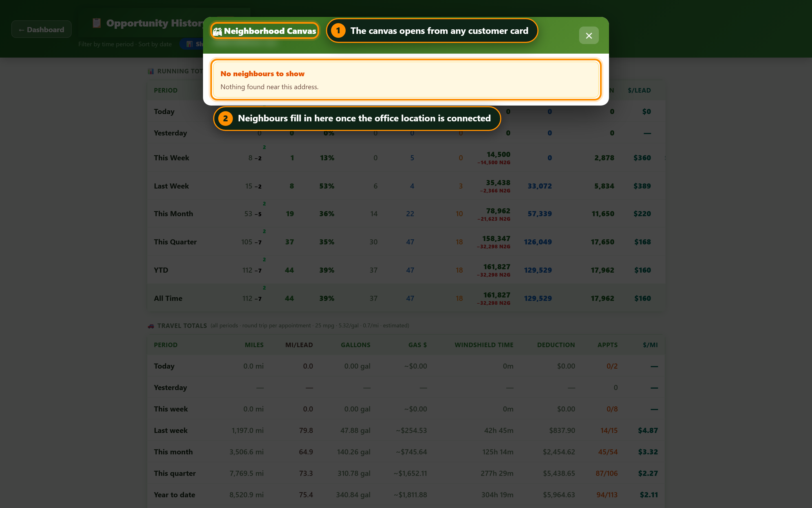Select the 87/106 appointments value

606,473
